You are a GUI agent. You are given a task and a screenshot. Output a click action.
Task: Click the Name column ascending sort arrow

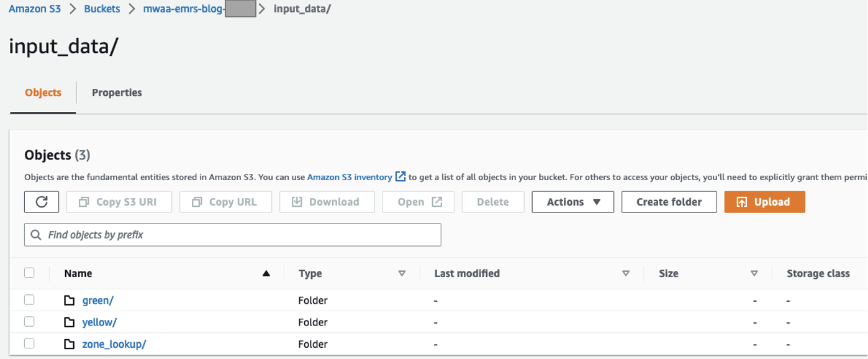pos(266,273)
